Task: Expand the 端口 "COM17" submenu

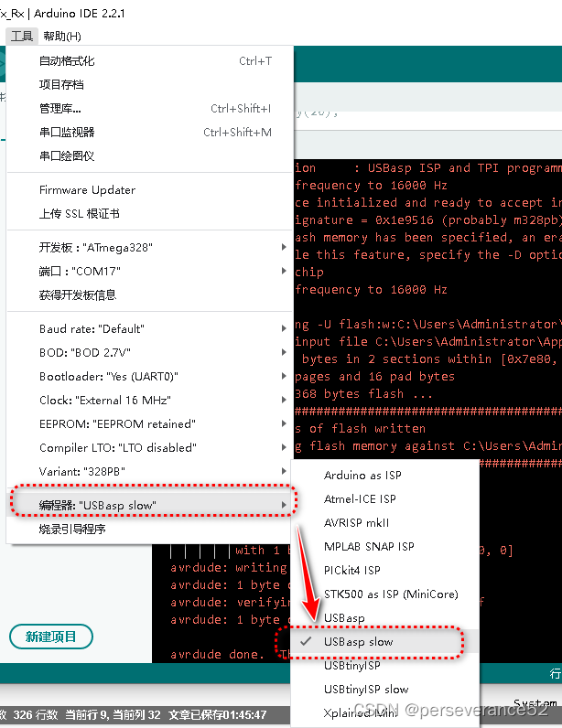Action: point(150,271)
